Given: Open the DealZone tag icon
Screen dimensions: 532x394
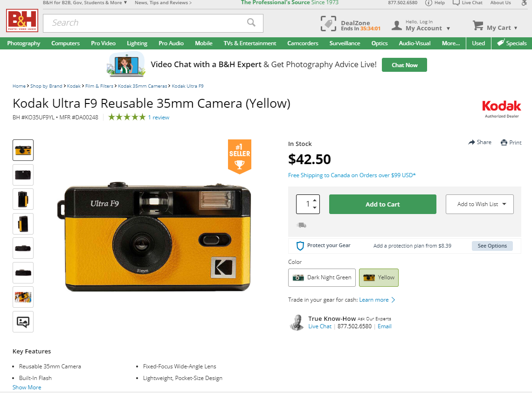Looking at the screenshot, I should [x=328, y=24].
